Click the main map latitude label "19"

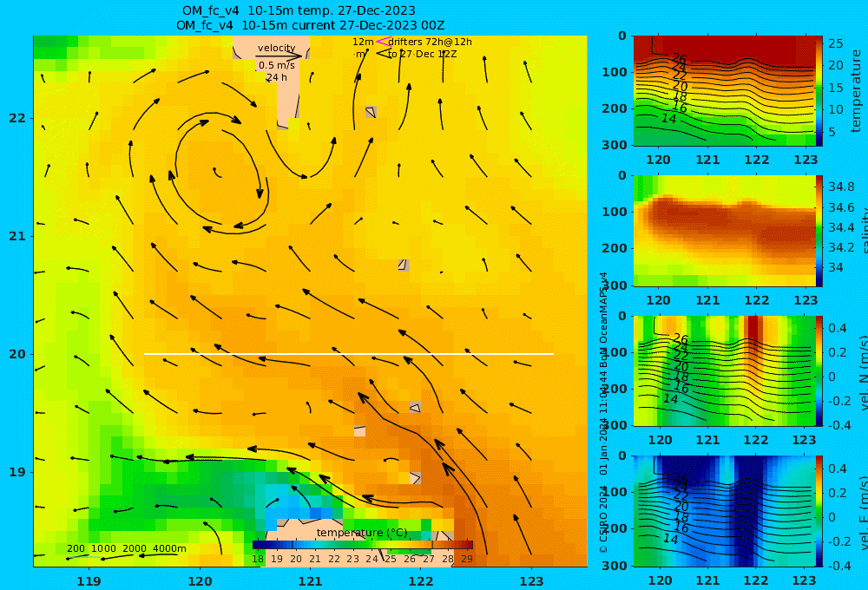click(x=17, y=472)
